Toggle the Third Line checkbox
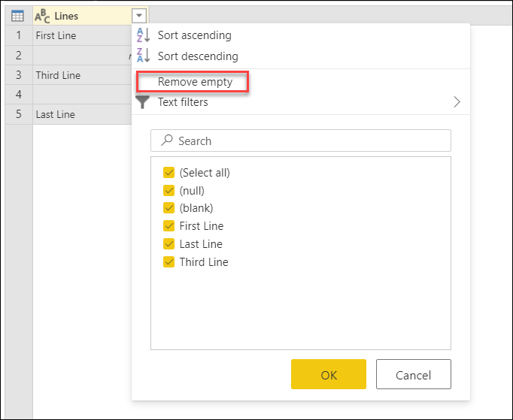 pyautogui.click(x=168, y=261)
